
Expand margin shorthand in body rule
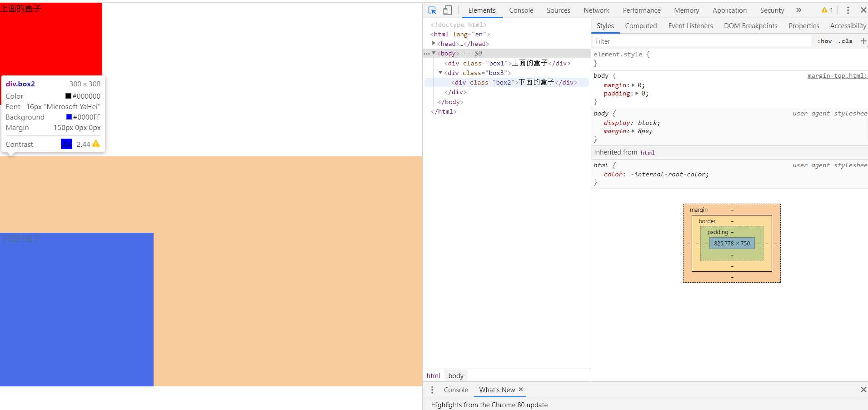(633, 85)
